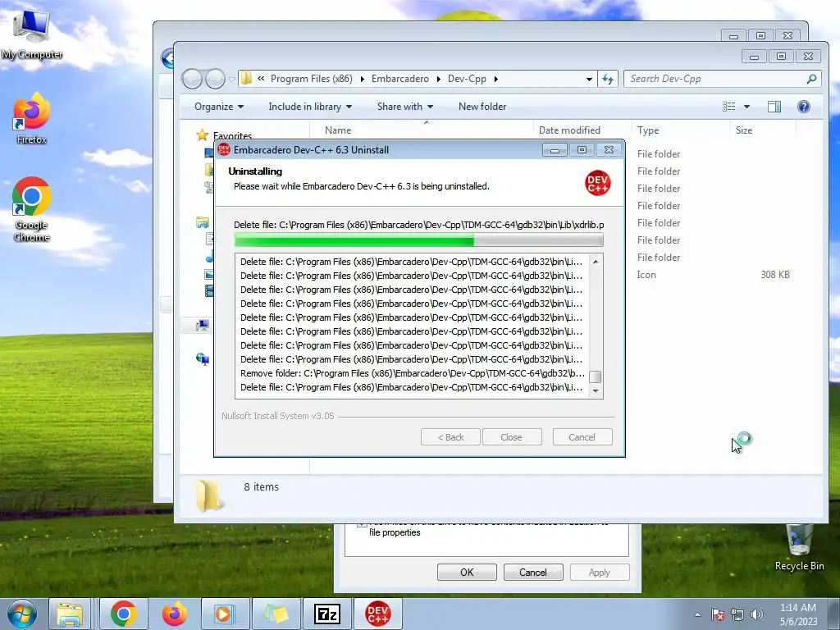The image size is (840, 630).
Task: Sort by Size column header
Action: [x=764, y=130]
